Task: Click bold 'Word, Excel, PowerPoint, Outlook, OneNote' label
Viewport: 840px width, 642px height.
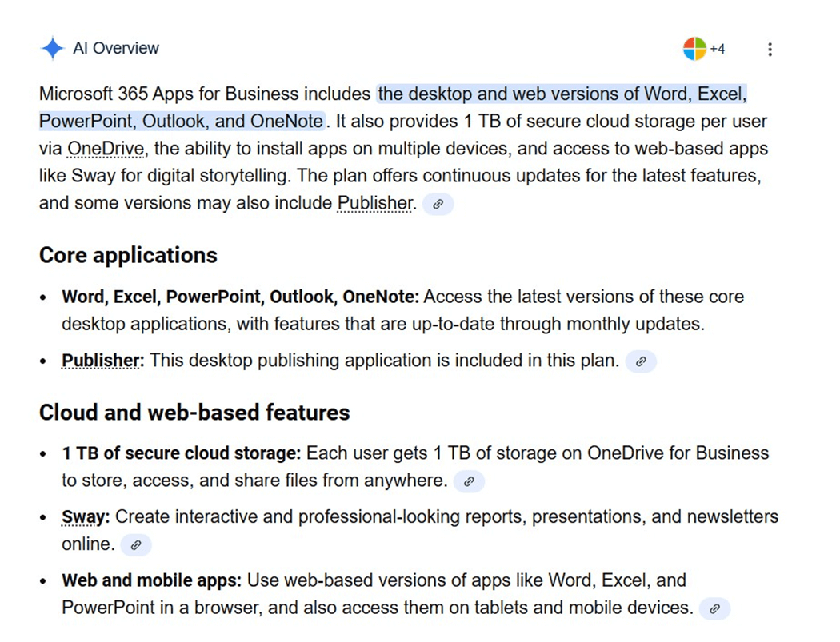Action: click(240, 297)
